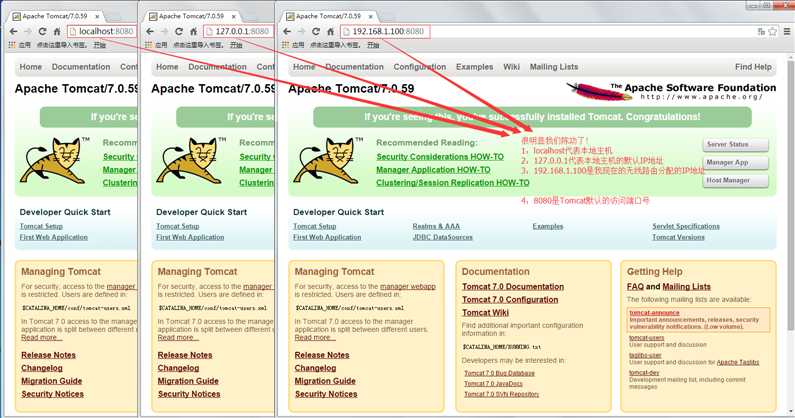Open Examples menu in 192.168.1.100 window

[x=474, y=67]
